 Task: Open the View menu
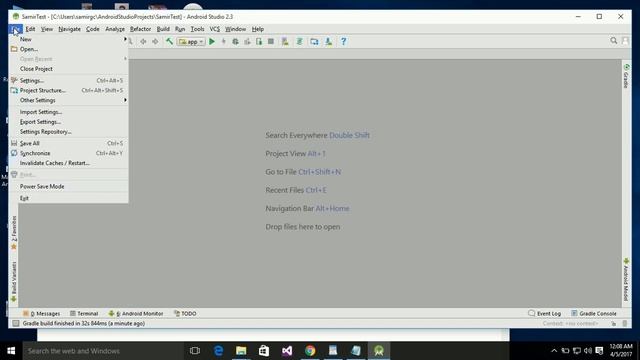47,29
